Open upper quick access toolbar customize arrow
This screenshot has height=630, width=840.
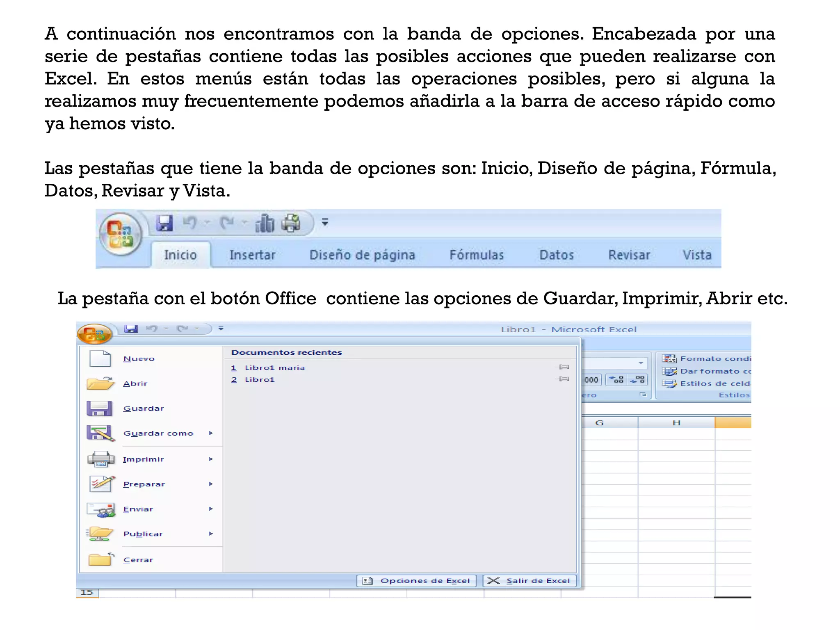pos(325,222)
